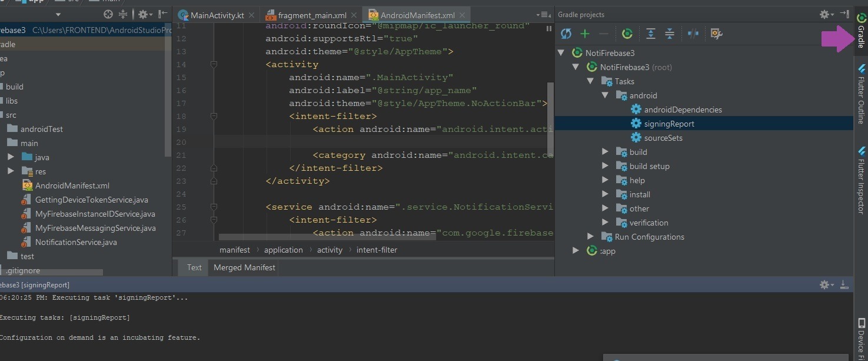868x361 pixels.
Task: Collapse the NotiFirebase3 top Gradle node
Action: [x=561, y=53]
